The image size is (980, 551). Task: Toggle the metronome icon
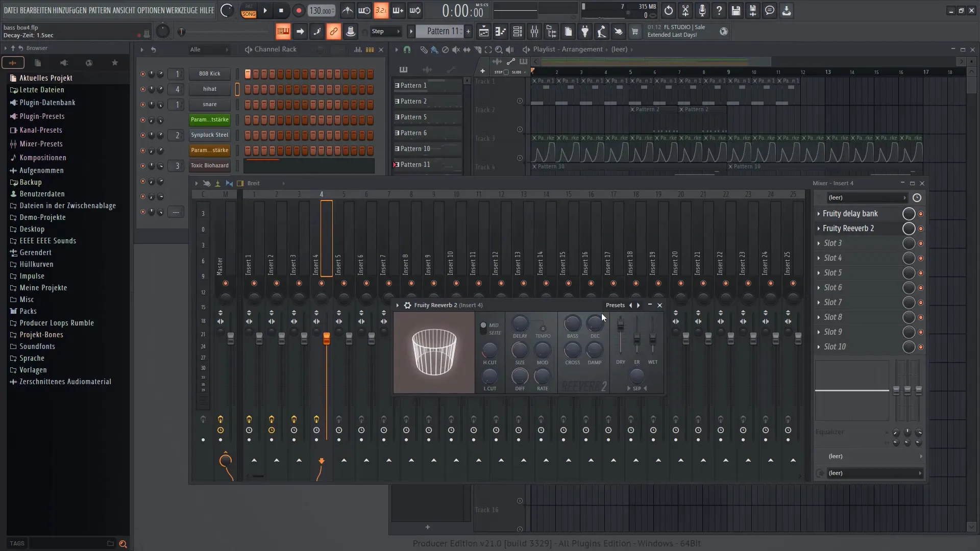pyautogui.click(x=348, y=10)
